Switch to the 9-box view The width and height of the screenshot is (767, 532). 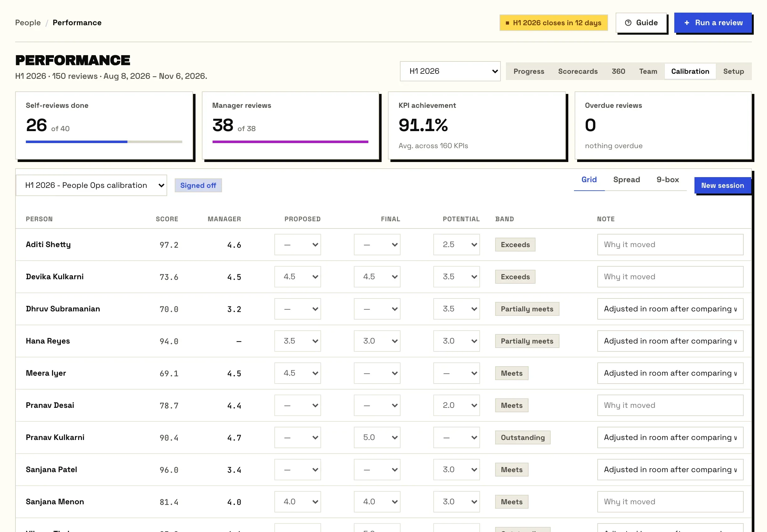click(x=667, y=180)
